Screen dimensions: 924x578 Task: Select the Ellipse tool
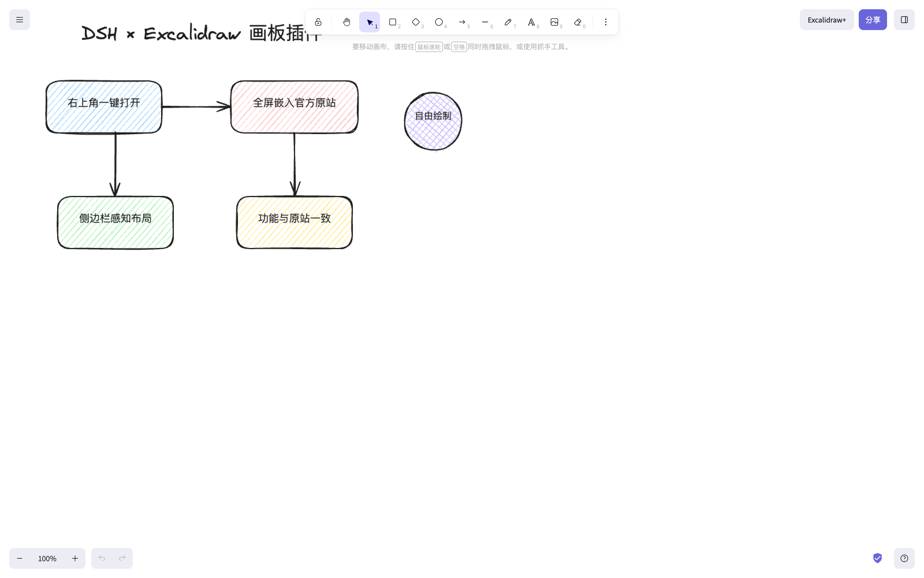(x=439, y=22)
